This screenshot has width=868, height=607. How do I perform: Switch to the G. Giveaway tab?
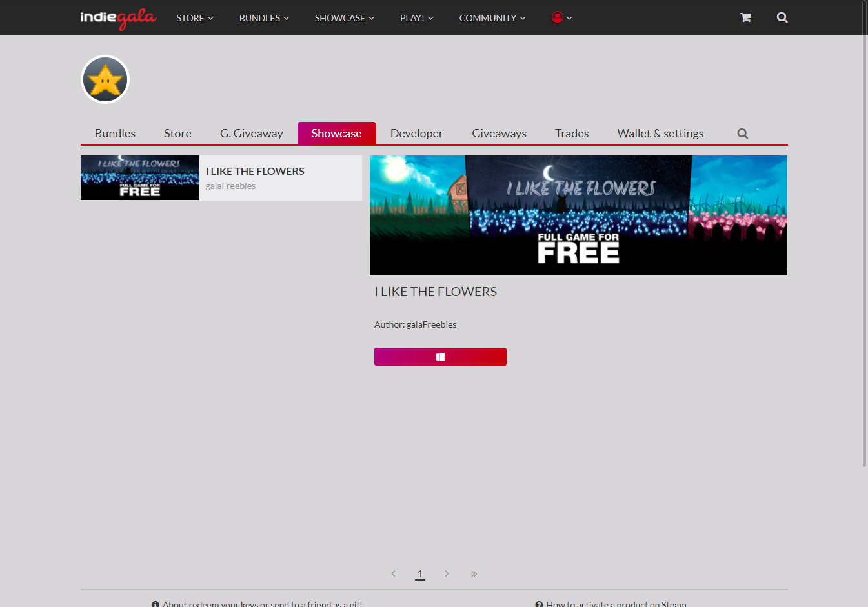(x=252, y=134)
